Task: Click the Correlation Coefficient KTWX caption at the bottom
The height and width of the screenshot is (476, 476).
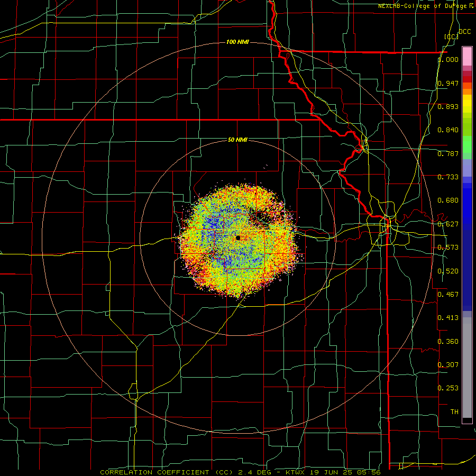Action: [241, 472]
